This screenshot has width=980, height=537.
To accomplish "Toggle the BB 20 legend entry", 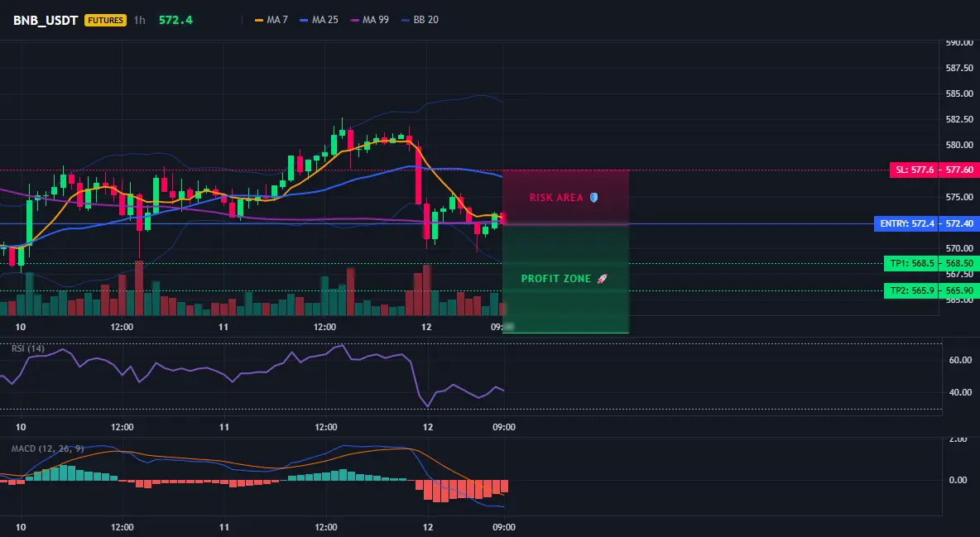I will [420, 20].
